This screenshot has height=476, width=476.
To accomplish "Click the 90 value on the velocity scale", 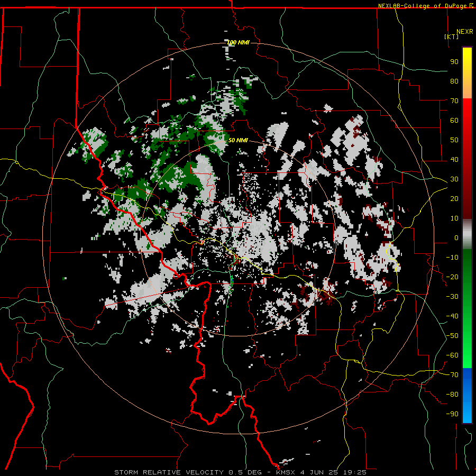I will click(454, 62).
